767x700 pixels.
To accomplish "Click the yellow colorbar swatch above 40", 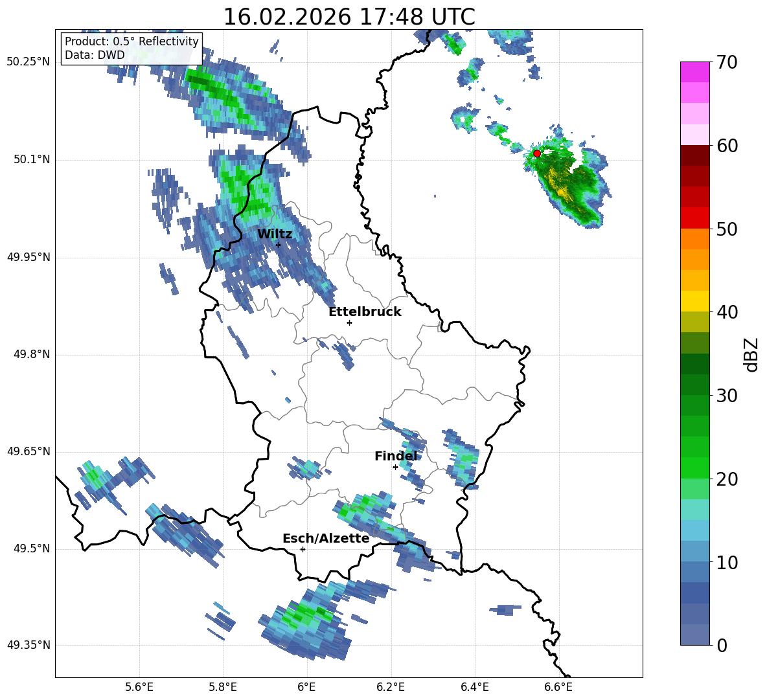I will 694,301.
